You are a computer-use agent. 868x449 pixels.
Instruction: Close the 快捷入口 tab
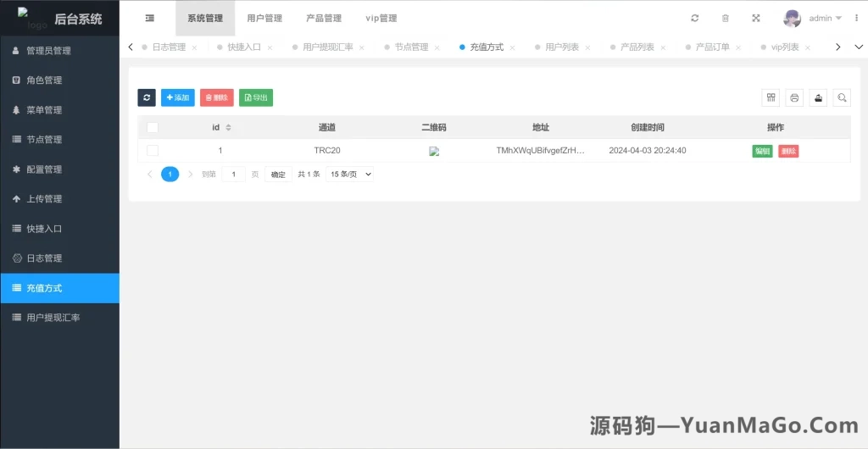click(x=270, y=47)
